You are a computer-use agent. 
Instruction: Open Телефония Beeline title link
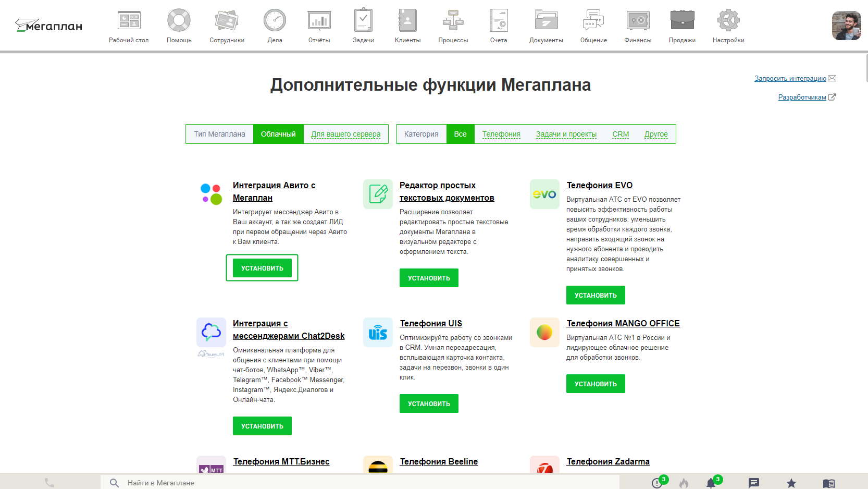[439, 461]
